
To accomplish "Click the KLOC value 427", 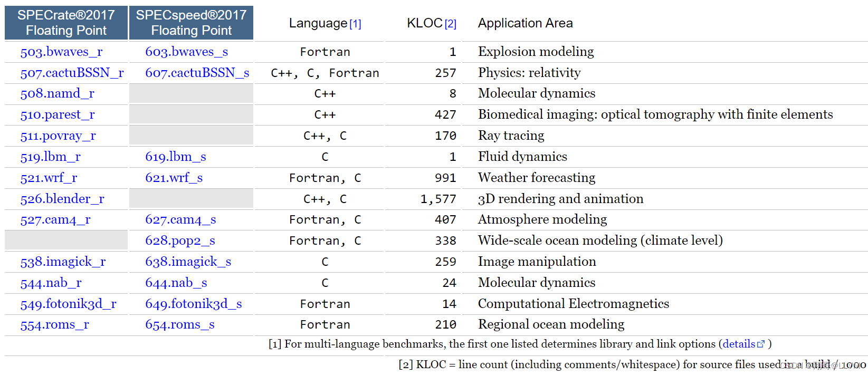I will click(446, 114).
